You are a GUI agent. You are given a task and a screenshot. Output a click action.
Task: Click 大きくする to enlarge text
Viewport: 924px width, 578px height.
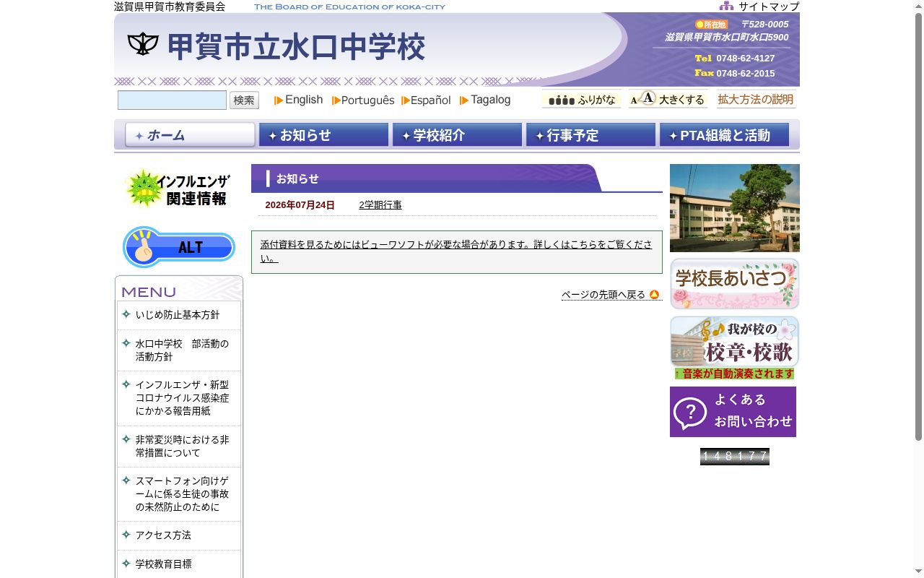click(x=668, y=99)
